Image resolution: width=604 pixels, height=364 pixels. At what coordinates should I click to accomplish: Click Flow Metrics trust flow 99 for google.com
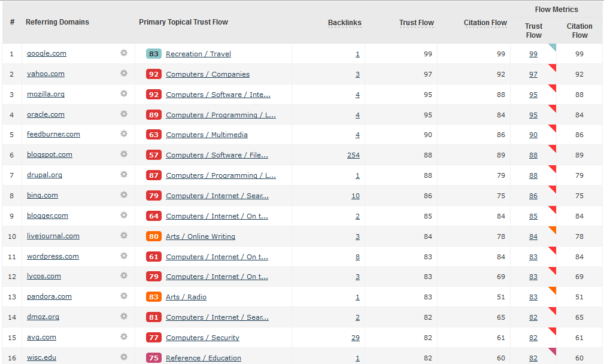pos(533,54)
